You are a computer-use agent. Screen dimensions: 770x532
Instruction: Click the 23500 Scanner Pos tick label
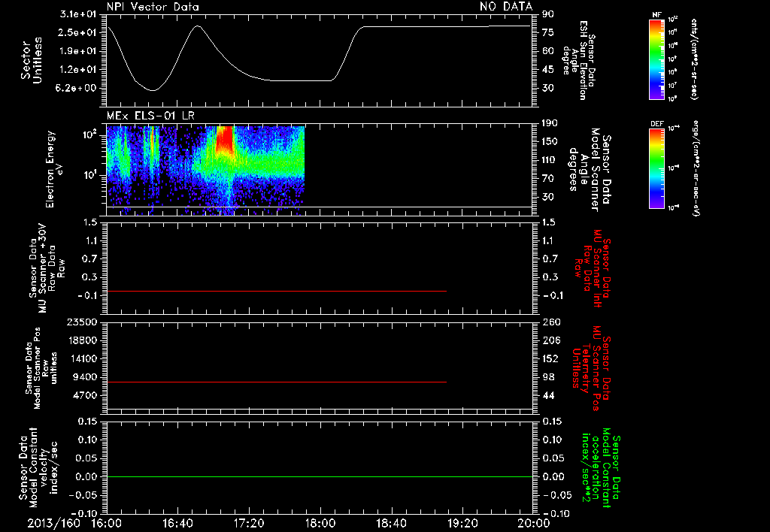click(x=81, y=322)
